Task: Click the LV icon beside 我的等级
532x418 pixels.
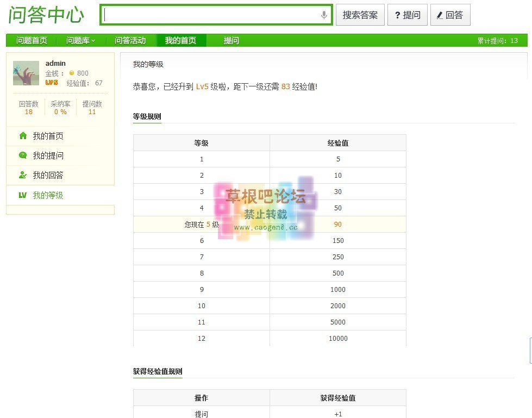Action: [x=23, y=195]
